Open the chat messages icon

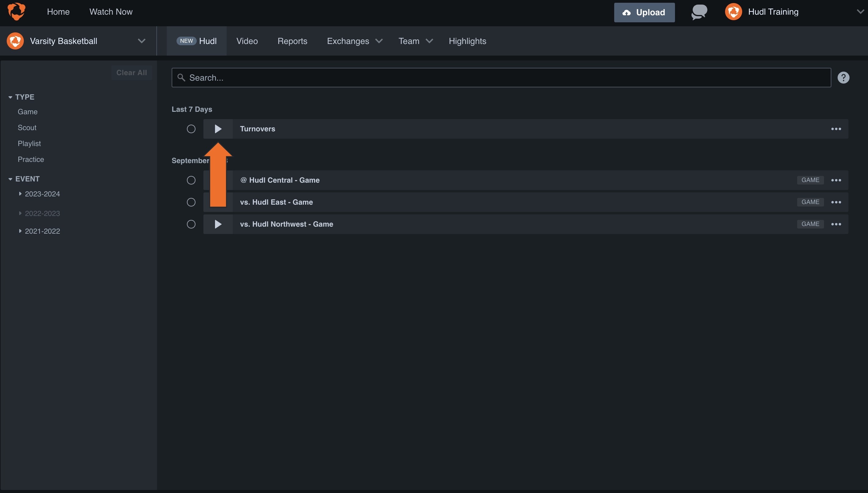(x=699, y=12)
